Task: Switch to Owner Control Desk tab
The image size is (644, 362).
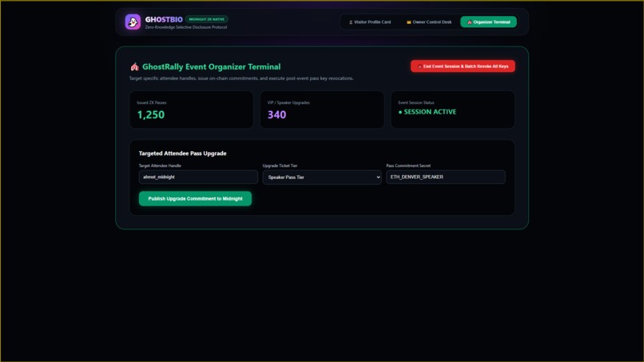Action: tap(429, 22)
